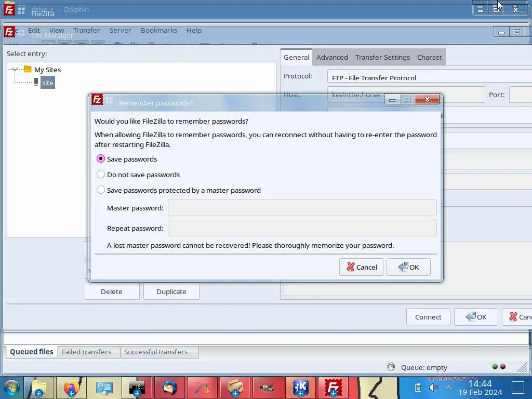Switch to the Successful transfers tab

coord(156,352)
